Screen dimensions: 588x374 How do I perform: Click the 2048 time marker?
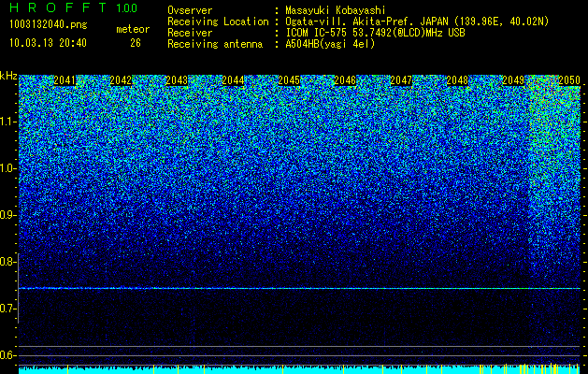(457, 80)
